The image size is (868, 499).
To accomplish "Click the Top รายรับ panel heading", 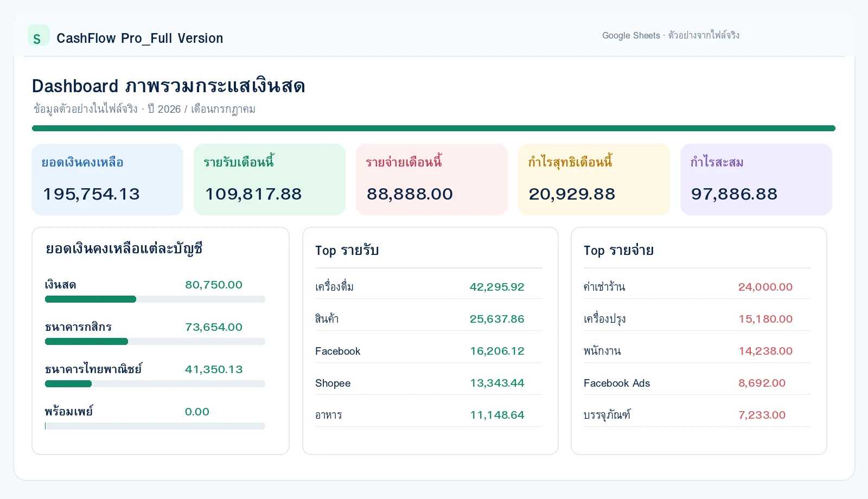I will coord(347,251).
